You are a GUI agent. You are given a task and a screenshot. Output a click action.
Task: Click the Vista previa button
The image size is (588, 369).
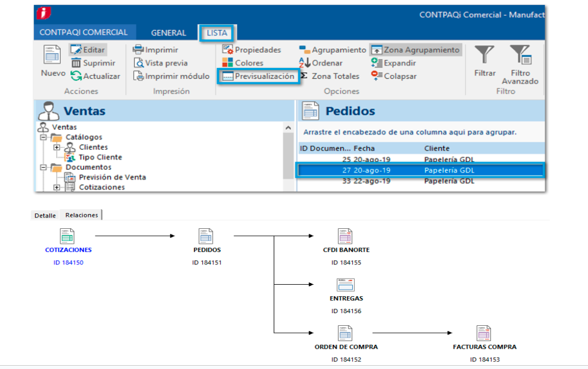click(161, 63)
